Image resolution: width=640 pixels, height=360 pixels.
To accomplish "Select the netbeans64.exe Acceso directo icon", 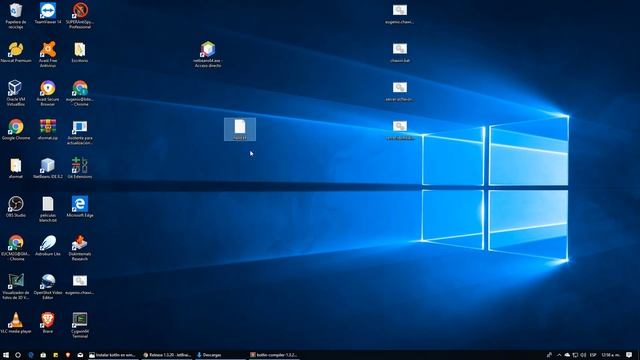I will [x=208, y=54].
